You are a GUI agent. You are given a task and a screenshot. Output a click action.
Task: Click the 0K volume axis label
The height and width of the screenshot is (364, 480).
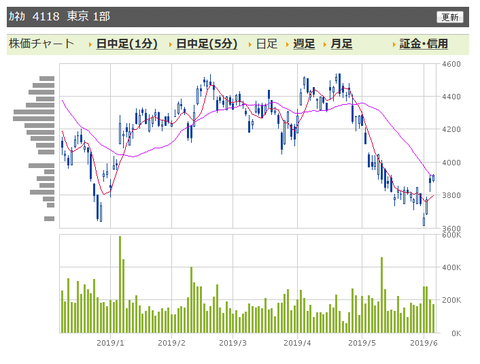[x=456, y=333]
